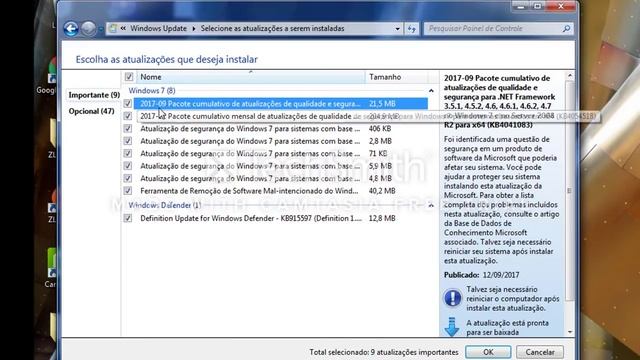Click the details pane scroll-down arrow
Screen dimensions: 640x360
[570, 332]
